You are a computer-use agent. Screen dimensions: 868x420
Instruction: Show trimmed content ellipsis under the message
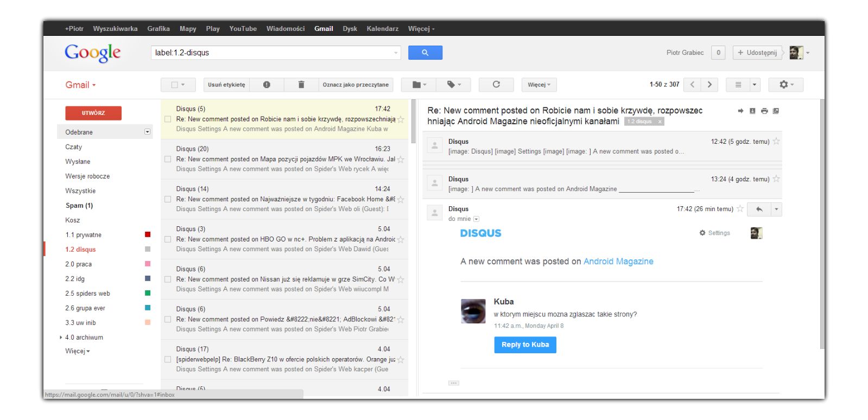pyautogui.click(x=454, y=383)
